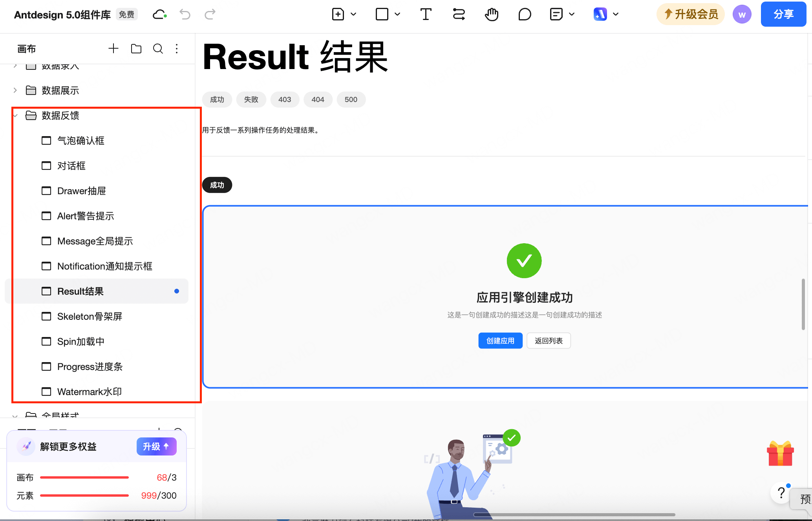Switch to the 失败 tab
The height and width of the screenshot is (521, 812).
click(x=251, y=99)
